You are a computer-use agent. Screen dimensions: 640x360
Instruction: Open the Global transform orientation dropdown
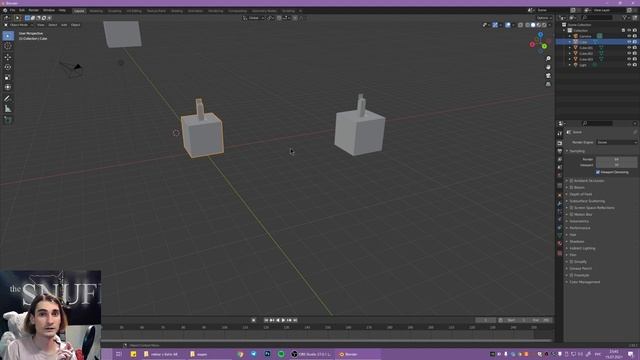pos(253,18)
